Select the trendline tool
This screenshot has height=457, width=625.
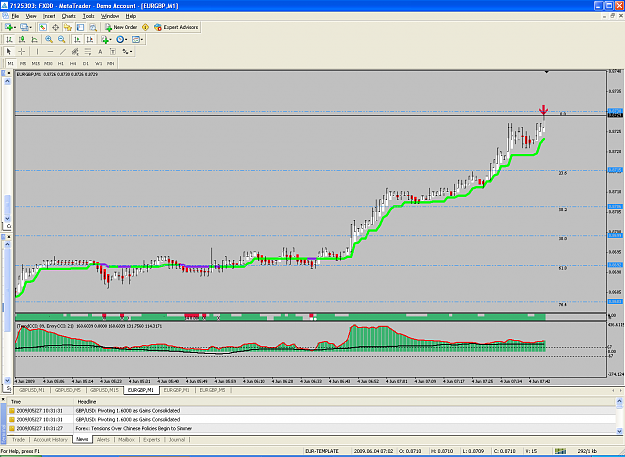[x=63, y=51]
